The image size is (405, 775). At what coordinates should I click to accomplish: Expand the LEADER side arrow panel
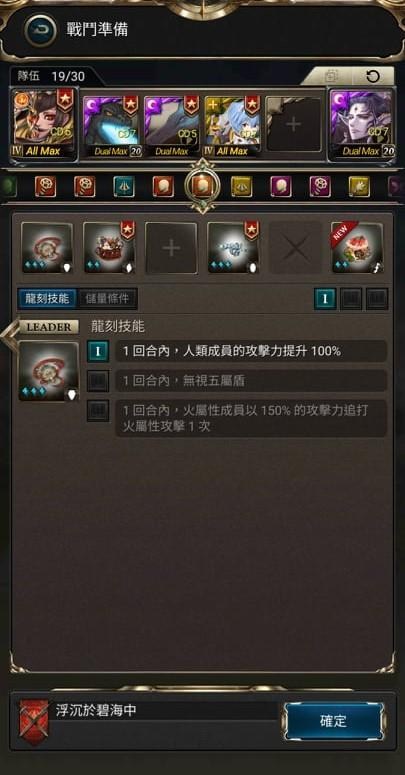(x=7, y=335)
